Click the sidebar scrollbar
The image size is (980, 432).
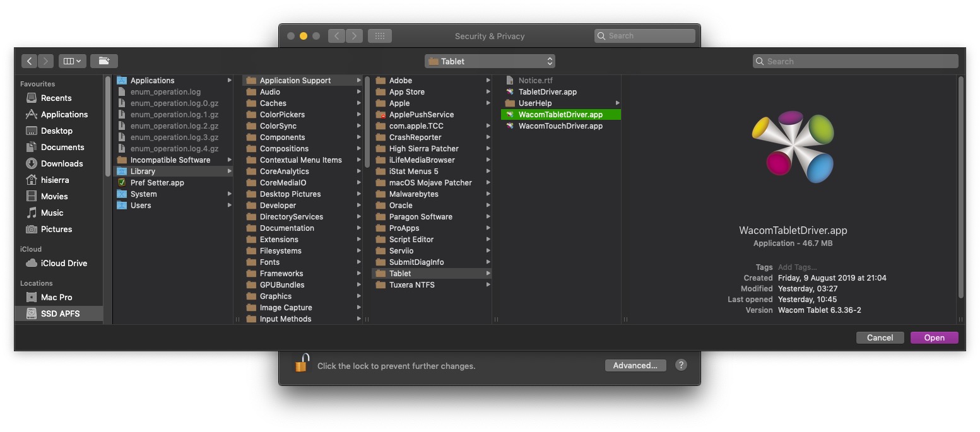108,126
